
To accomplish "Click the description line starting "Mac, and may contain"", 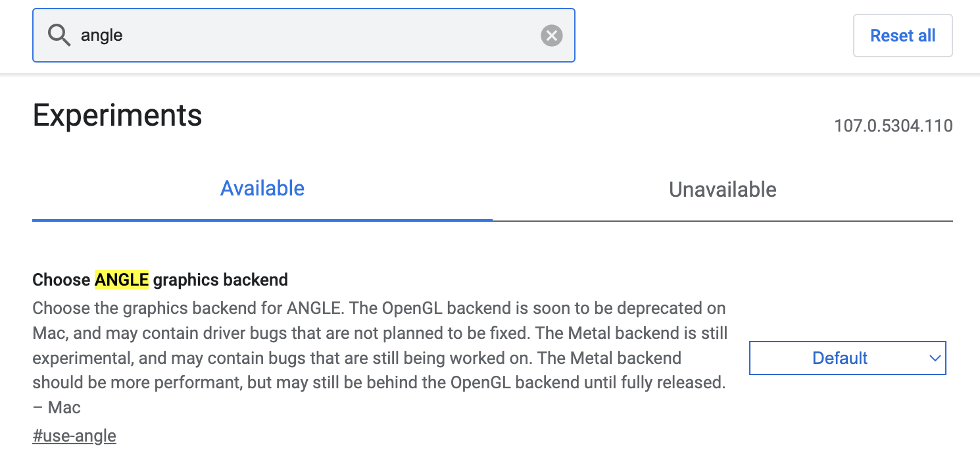I will (x=380, y=333).
